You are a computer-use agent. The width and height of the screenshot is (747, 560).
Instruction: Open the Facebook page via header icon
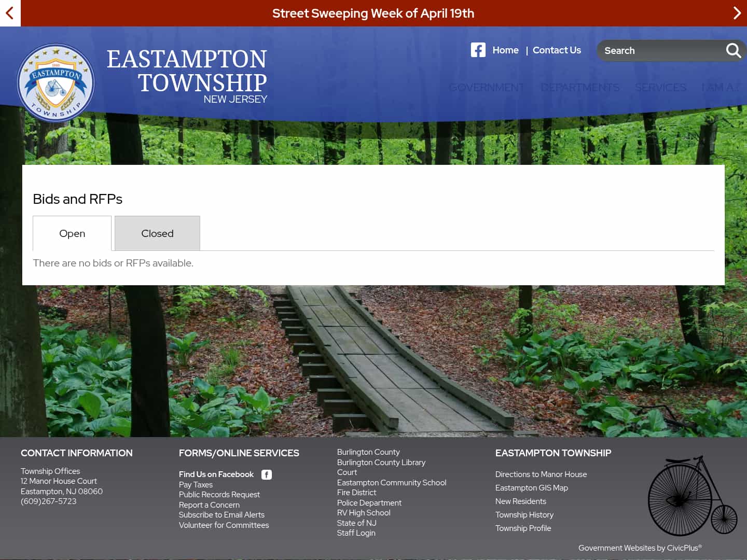(x=478, y=50)
